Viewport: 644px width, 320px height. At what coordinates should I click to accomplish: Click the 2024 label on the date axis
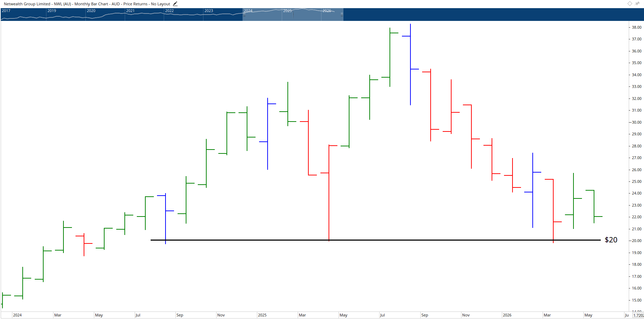[x=17, y=315]
